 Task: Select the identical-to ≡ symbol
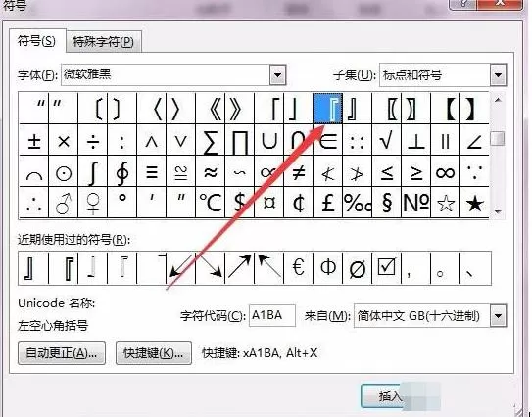[152, 171]
